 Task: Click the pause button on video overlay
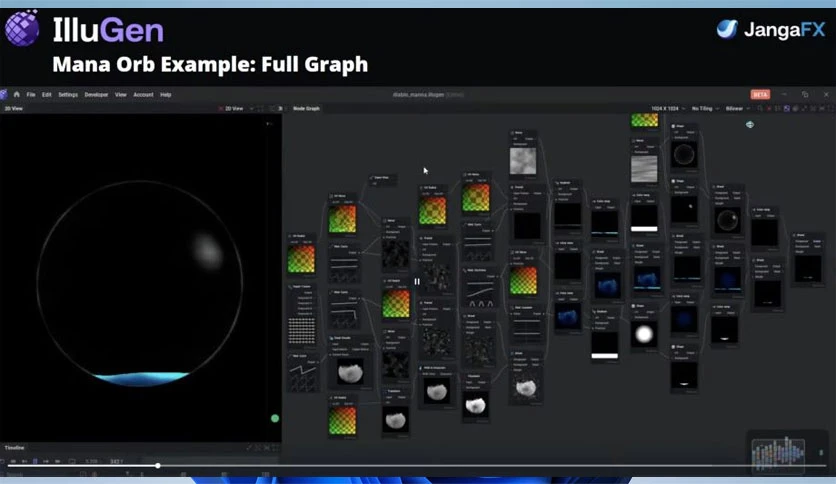[x=417, y=281]
